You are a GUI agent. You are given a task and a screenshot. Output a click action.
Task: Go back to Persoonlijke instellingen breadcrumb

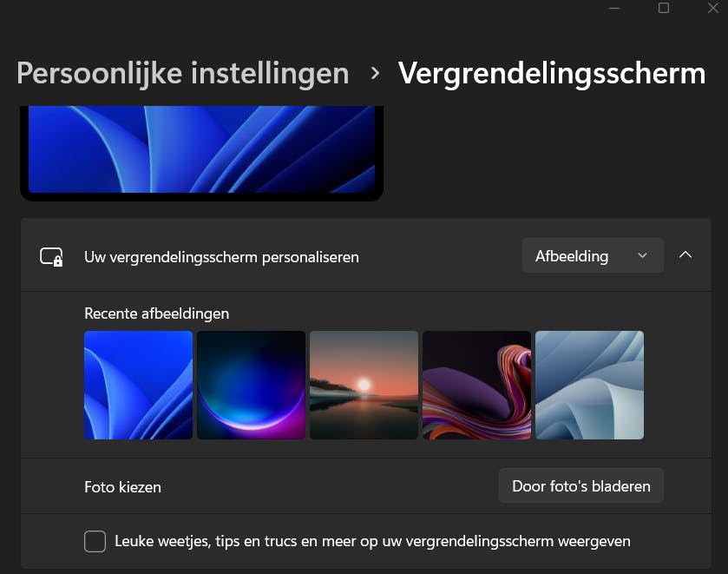pyautogui.click(x=182, y=74)
